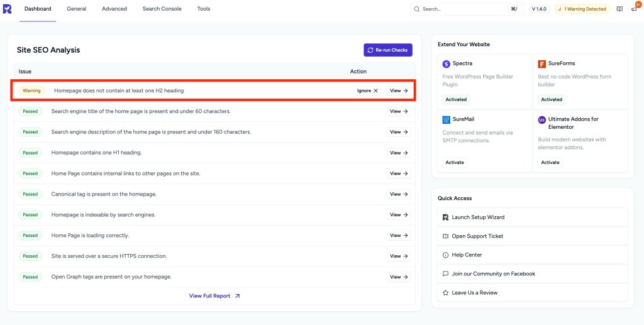The width and height of the screenshot is (644, 325).
Task: Click the SureMail plugin icon
Action: [x=446, y=119]
